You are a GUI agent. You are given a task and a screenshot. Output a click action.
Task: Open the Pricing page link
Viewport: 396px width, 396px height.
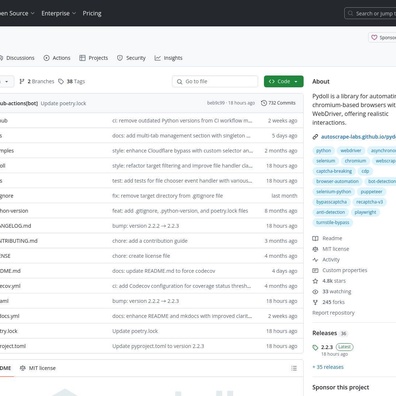92,13
